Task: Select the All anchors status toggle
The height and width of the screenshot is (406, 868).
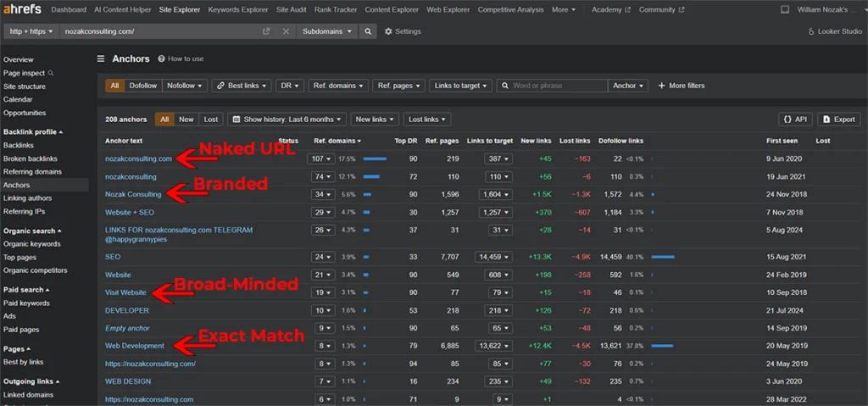Action: [x=164, y=119]
